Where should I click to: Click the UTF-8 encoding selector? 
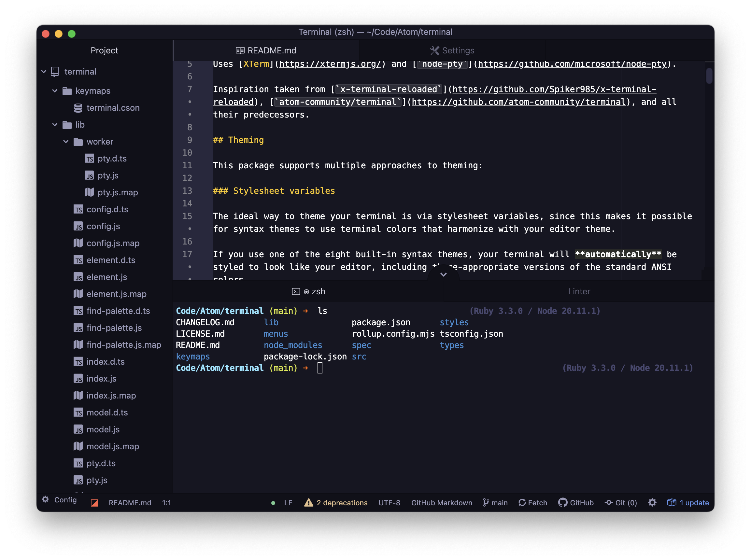pos(389,503)
